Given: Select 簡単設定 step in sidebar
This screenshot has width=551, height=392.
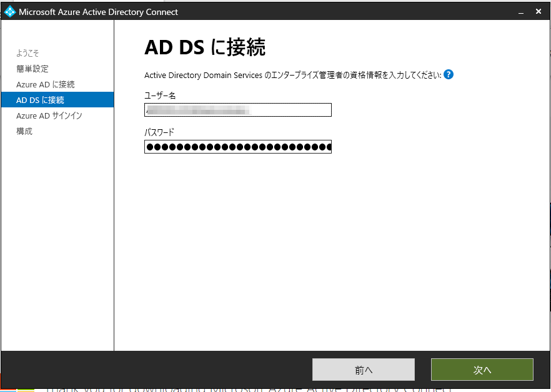Looking at the screenshot, I should click(x=32, y=69).
